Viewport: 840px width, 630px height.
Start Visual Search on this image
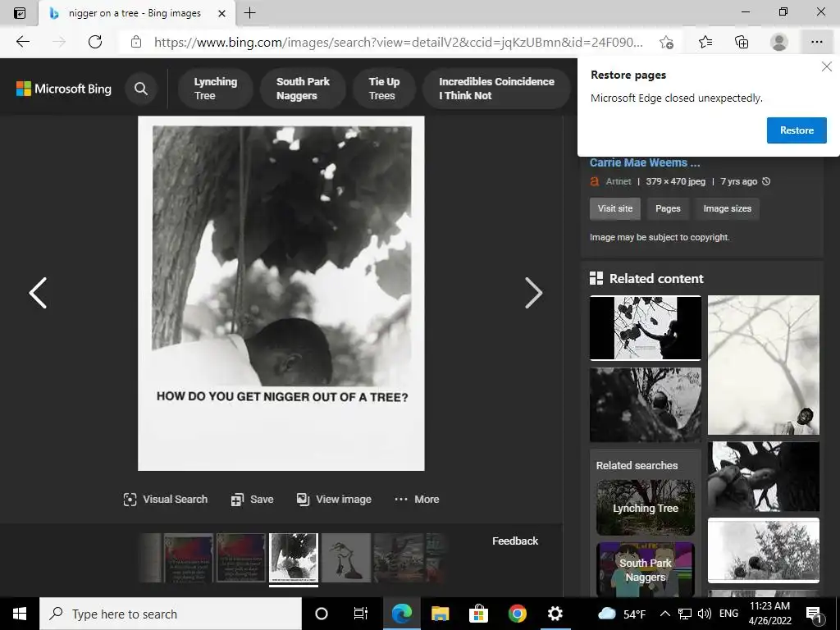click(165, 500)
